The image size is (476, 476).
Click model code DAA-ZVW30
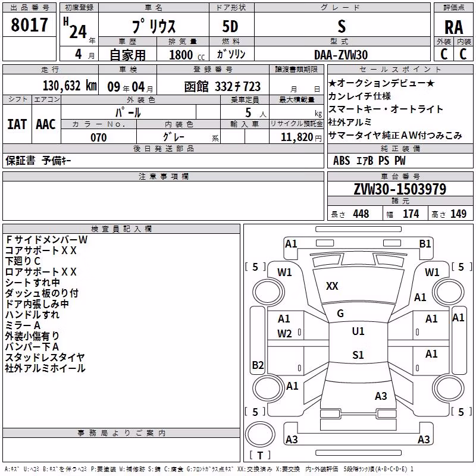tap(341, 55)
